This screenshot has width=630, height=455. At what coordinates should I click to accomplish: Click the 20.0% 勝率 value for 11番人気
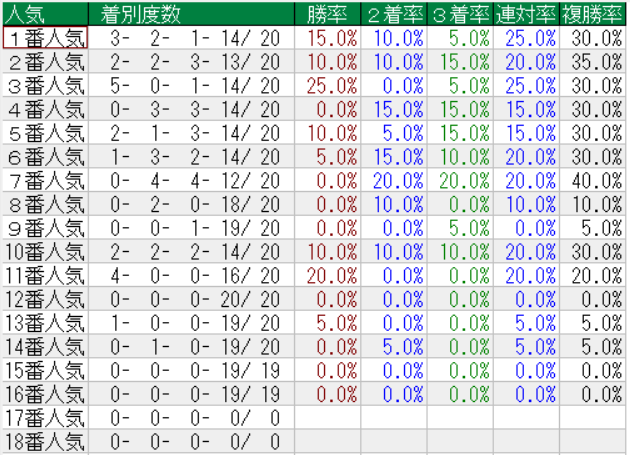click(333, 276)
